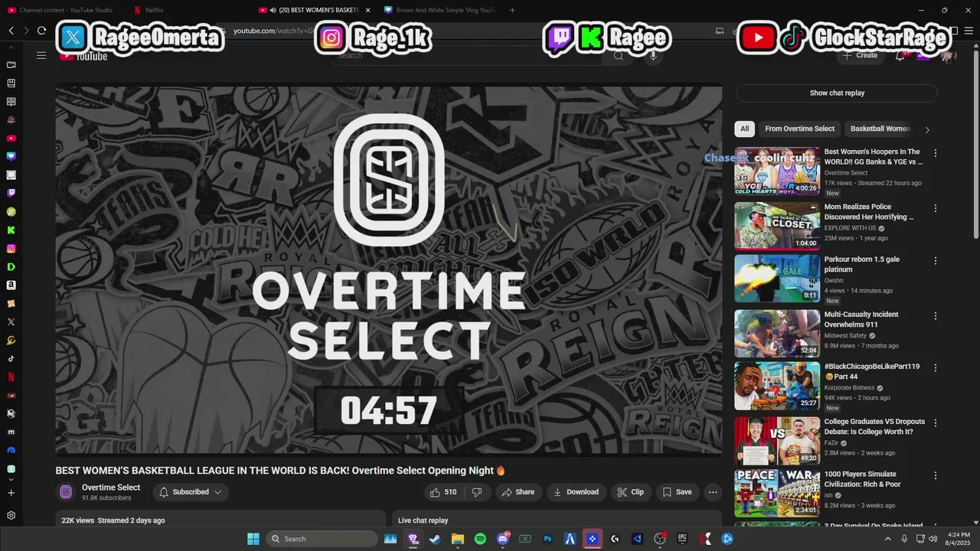
Task: Open Best Women's Hoopers In The World thumbnail
Action: point(777,171)
